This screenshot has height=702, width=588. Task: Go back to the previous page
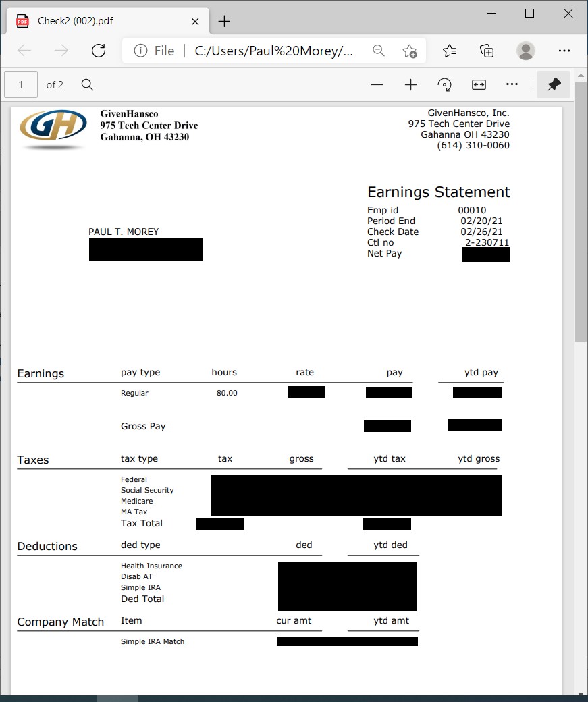coord(24,51)
